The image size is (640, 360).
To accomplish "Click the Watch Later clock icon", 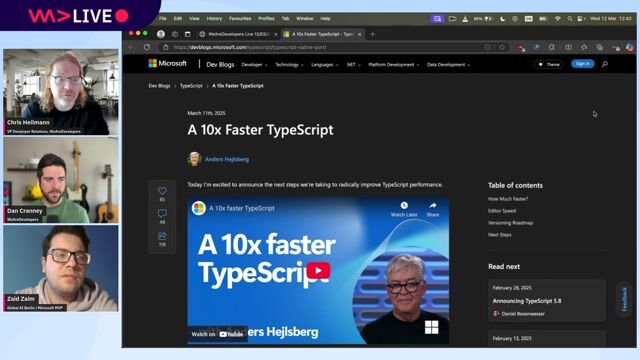I will click(x=404, y=205).
